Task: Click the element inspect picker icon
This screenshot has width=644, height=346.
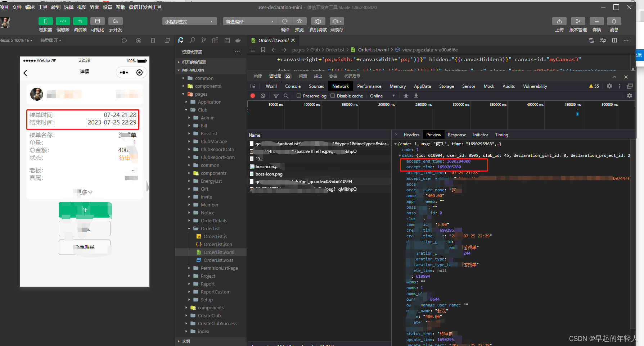Action: click(x=253, y=86)
